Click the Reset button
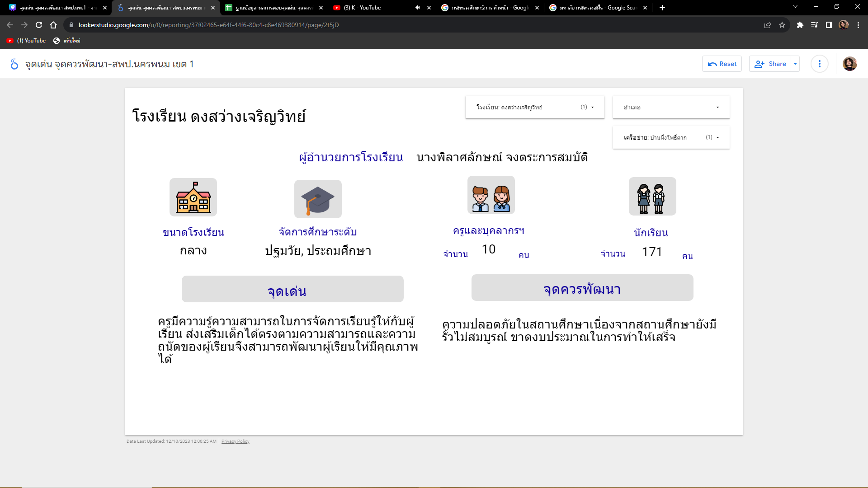 pos(722,64)
